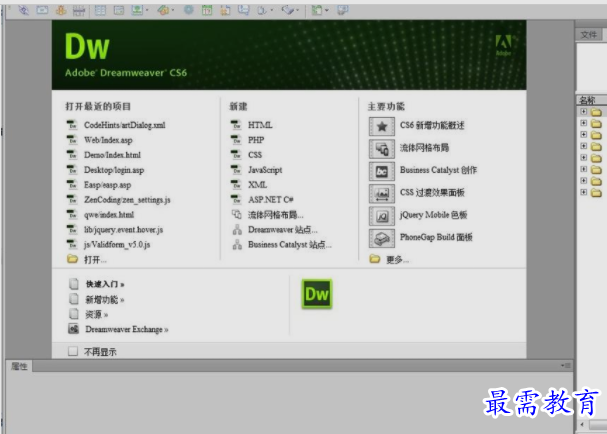This screenshot has height=434, width=607.
Task: Open the Media icon dropdown arrow
Action: point(173,10)
